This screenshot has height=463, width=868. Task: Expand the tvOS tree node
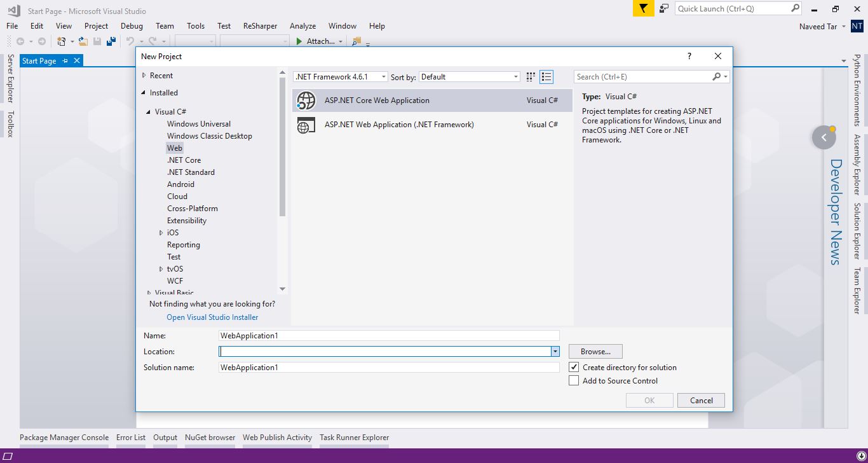tap(161, 269)
